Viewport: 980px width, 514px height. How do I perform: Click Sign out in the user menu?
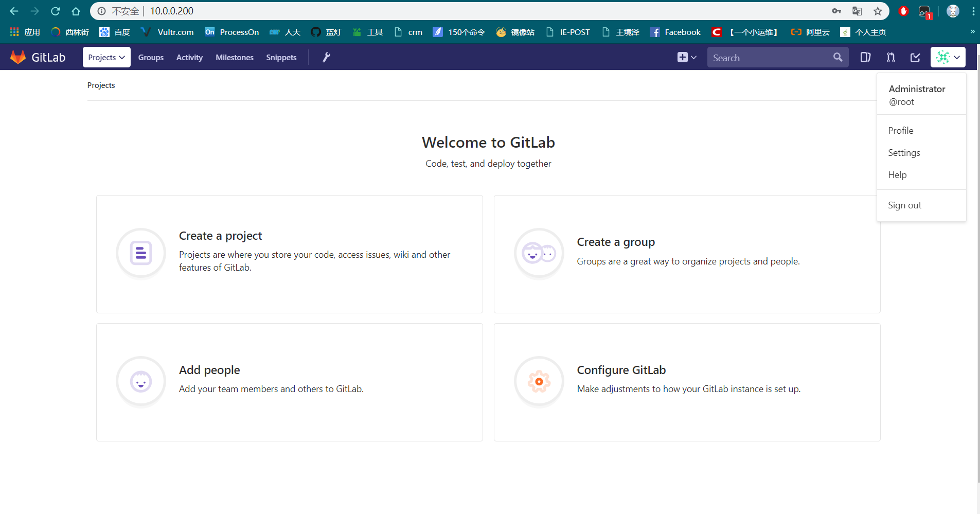click(904, 205)
